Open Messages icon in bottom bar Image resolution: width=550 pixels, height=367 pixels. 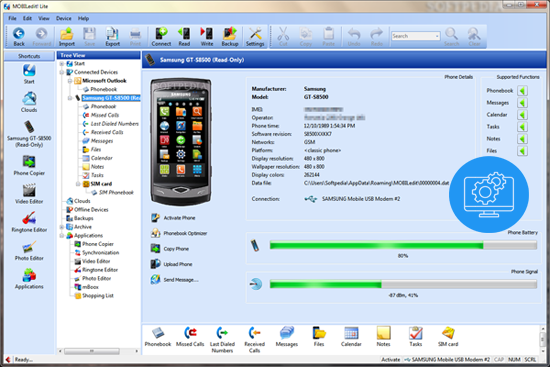click(x=287, y=337)
